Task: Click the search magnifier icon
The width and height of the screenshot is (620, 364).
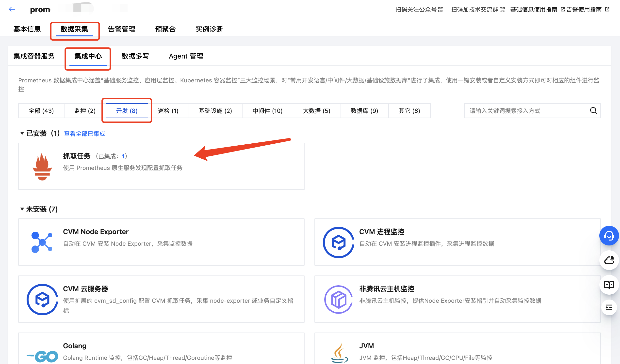Action: pos(593,111)
